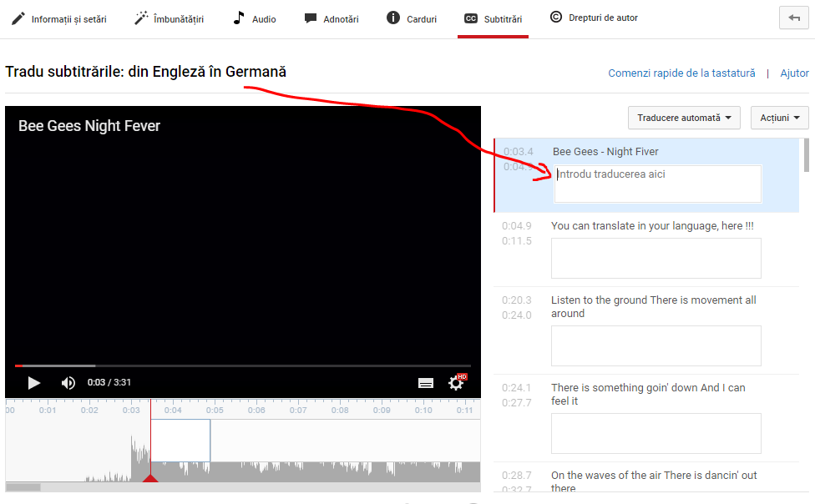Click the video title 'Bee Gees Night Fever'
The height and width of the screenshot is (504, 815).
pyautogui.click(x=89, y=126)
